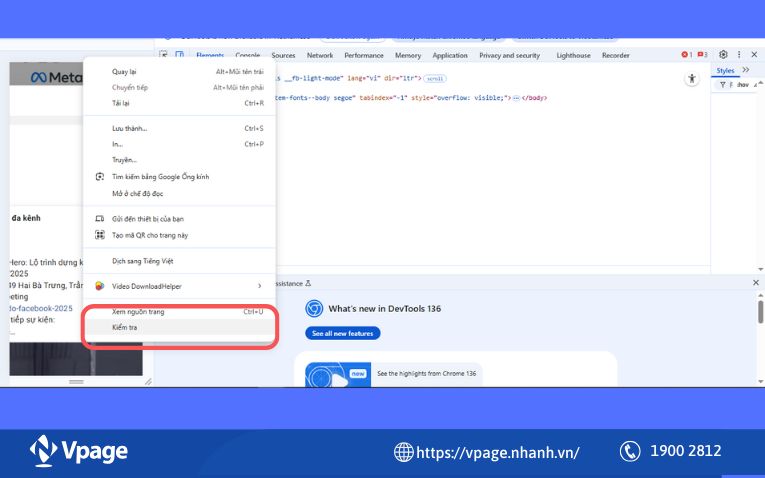Click the red error count indicator
765x478 pixels.
(x=686, y=55)
